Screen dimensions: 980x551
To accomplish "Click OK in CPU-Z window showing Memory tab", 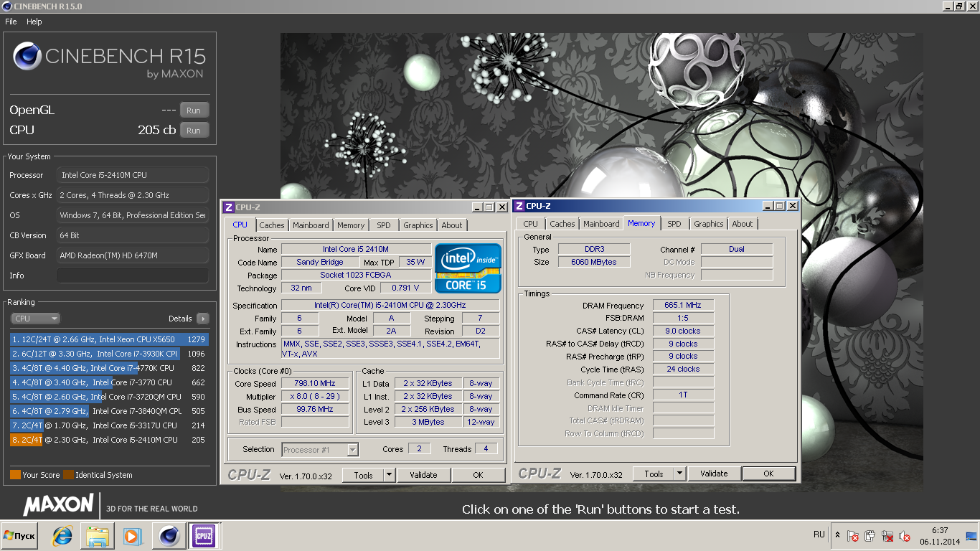I will (x=768, y=474).
